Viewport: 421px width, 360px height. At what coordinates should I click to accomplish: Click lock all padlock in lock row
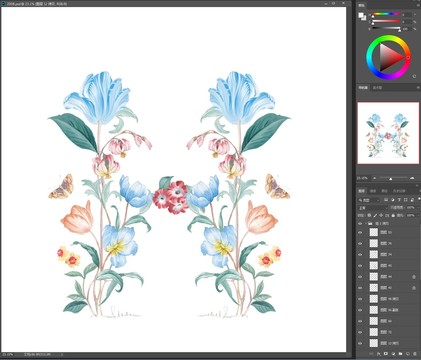click(393, 215)
